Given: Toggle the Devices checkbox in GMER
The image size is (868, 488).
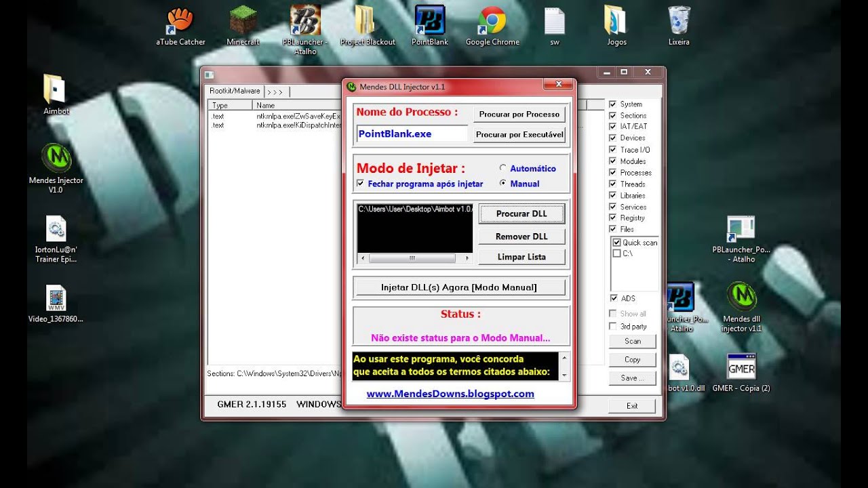Looking at the screenshot, I should point(613,138).
